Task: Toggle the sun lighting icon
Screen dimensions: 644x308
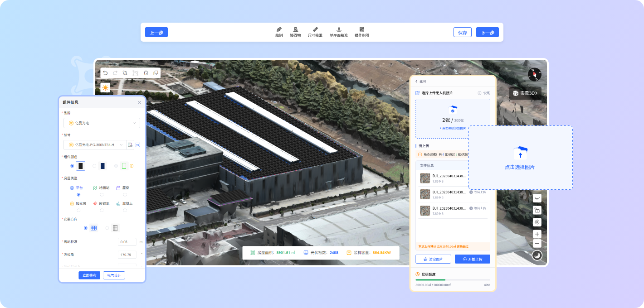Action: point(105,88)
